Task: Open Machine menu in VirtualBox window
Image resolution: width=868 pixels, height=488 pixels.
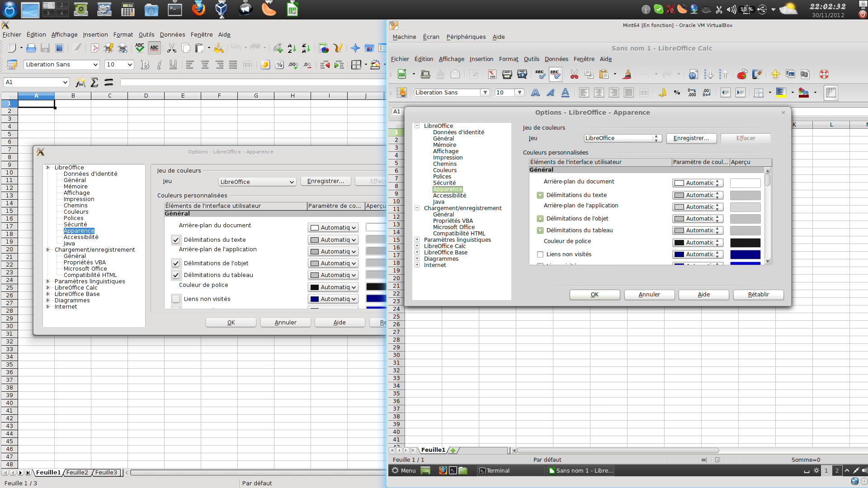Action: point(404,37)
